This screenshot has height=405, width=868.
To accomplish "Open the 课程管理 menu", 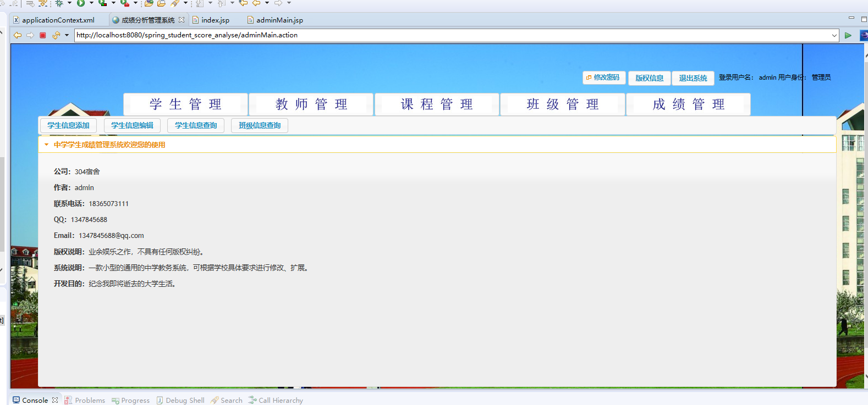I will tap(437, 104).
